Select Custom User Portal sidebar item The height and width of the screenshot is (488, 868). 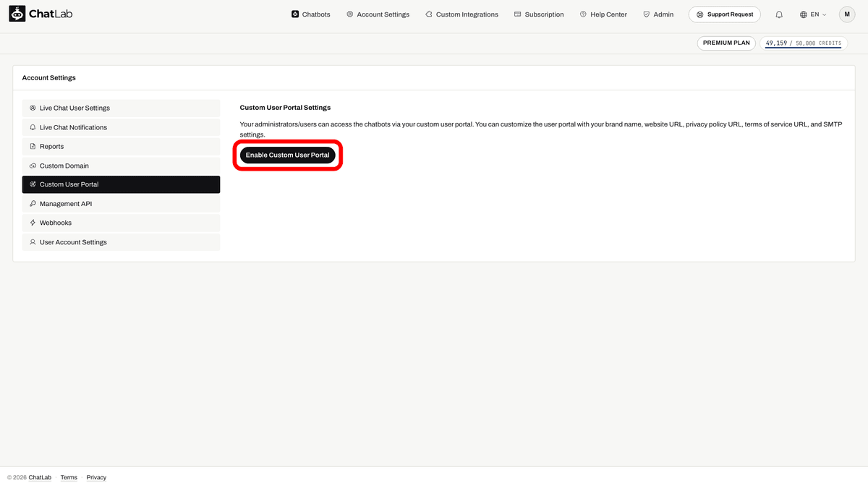click(x=121, y=185)
